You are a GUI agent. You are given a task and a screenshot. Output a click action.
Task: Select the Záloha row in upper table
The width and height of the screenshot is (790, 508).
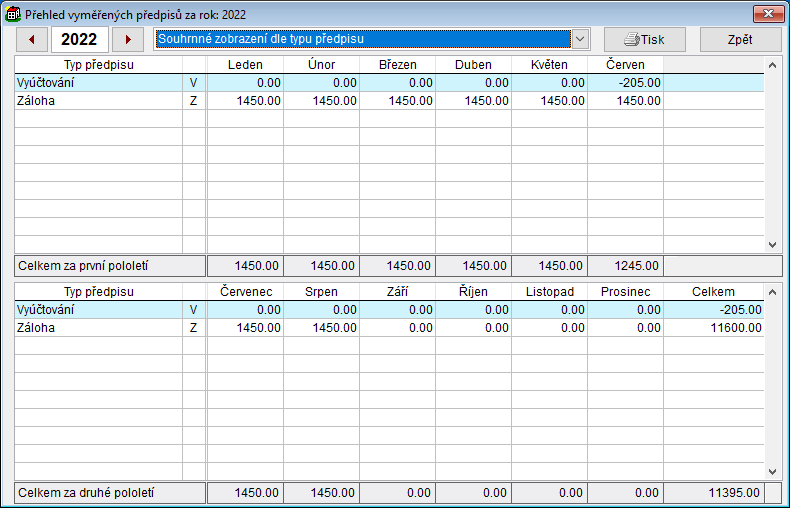click(98, 101)
